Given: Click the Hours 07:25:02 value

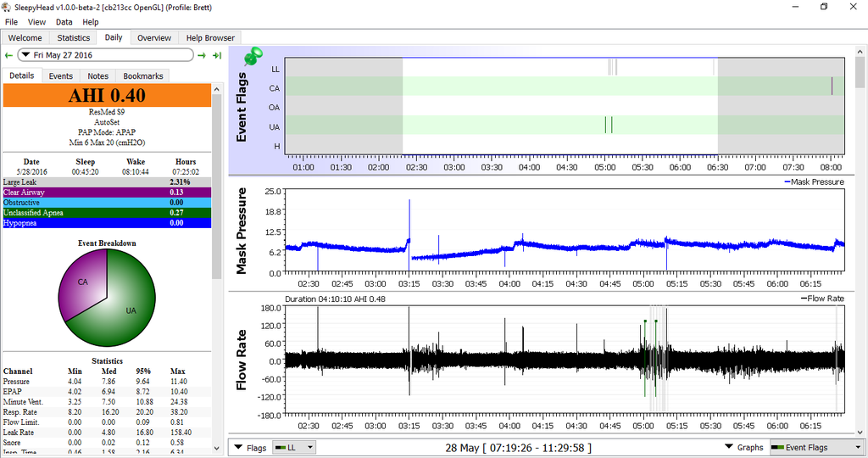Looking at the screenshot, I should coord(186,171).
